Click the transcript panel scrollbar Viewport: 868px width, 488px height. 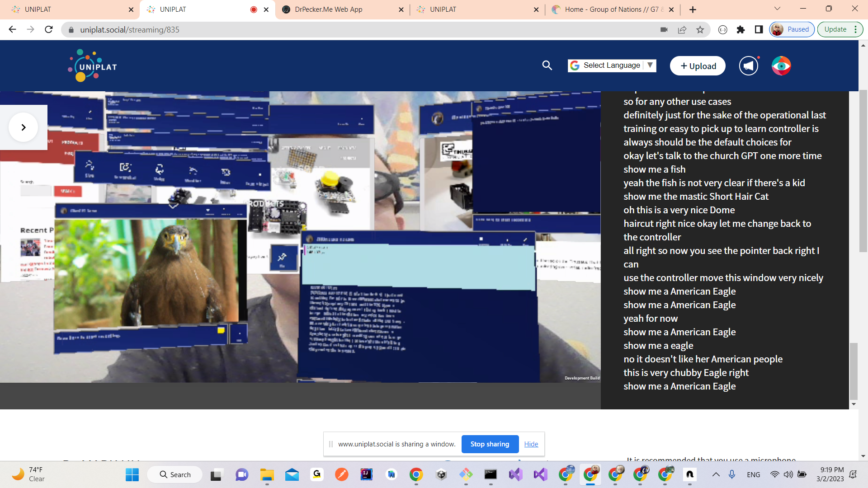[854, 371]
